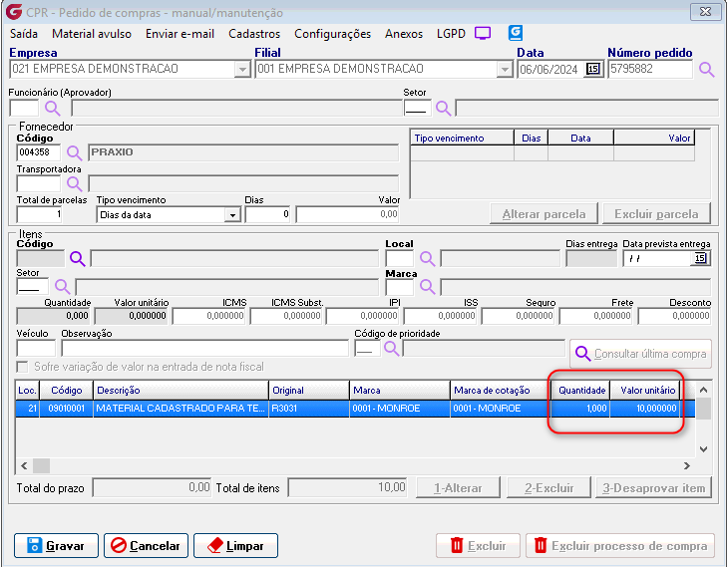This screenshot has height=567, width=728.
Task: Click the Quantidade column header in grid
Action: [x=580, y=391]
